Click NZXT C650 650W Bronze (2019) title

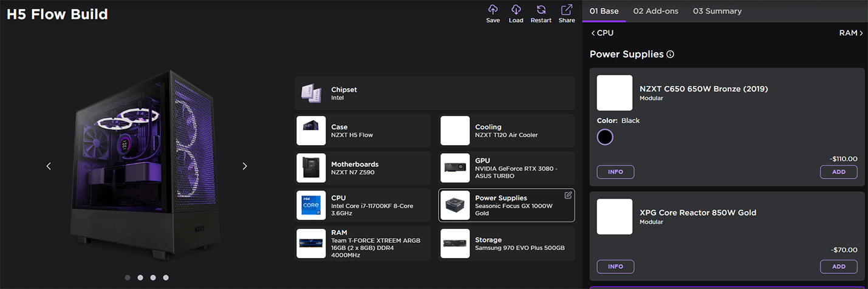(x=704, y=89)
